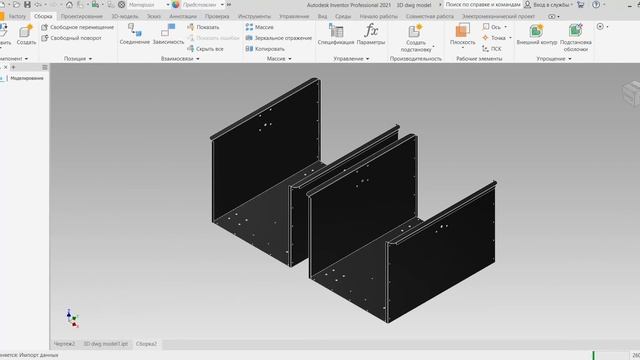Image resolution: width=640 pixels, height=360 pixels.
Task: Switch to the Начало работы ribbon tab
Action: [x=378, y=16]
